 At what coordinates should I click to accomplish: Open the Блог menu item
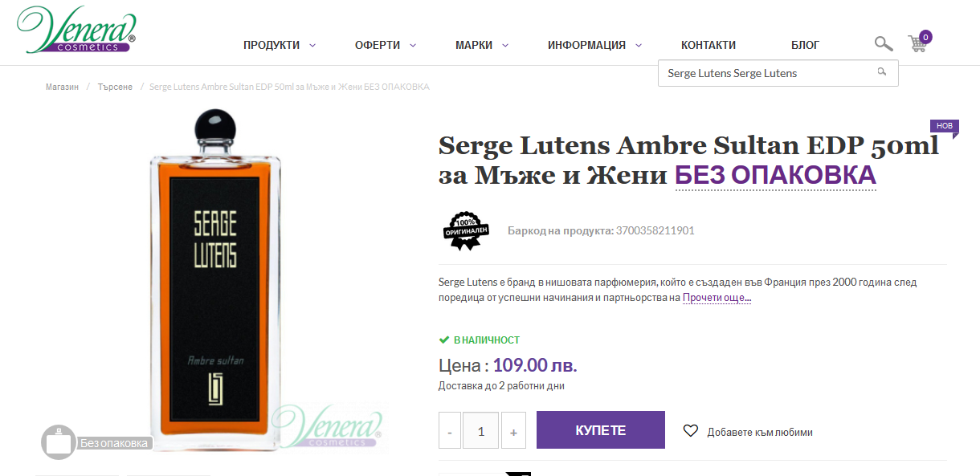[x=805, y=45]
